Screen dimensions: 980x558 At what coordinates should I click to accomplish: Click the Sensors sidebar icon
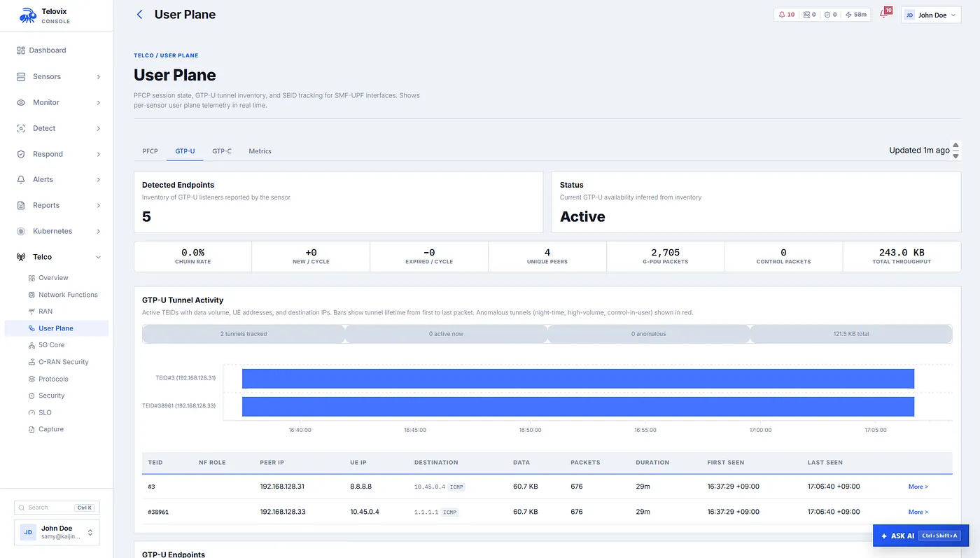point(21,76)
